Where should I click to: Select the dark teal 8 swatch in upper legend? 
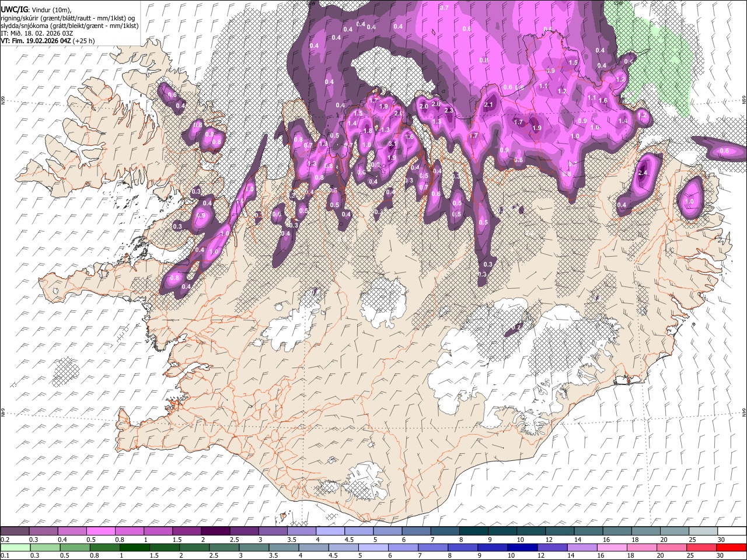coord(473,531)
